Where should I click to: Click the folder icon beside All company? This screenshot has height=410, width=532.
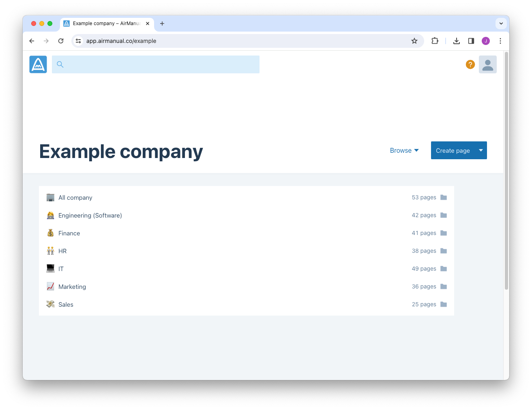pos(444,197)
